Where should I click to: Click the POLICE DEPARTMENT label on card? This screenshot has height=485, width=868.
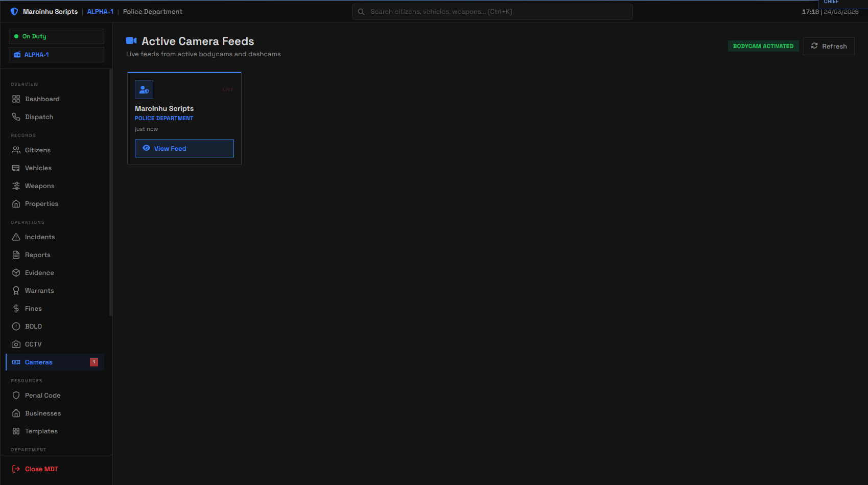pyautogui.click(x=164, y=119)
